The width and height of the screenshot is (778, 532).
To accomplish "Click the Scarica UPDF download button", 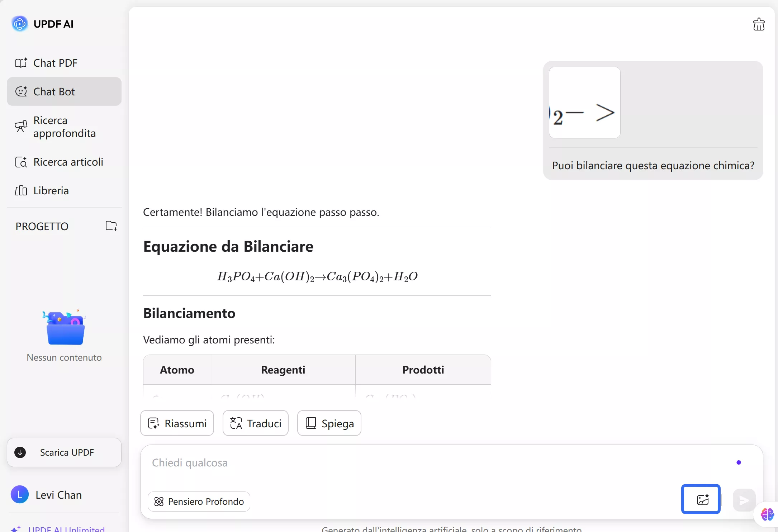I will [64, 452].
